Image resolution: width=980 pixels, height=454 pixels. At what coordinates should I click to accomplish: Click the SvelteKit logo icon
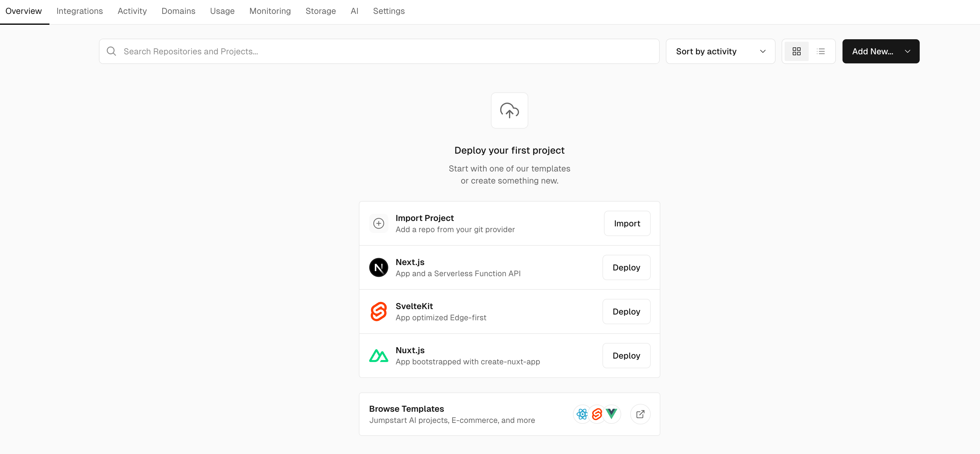point(378,312)
